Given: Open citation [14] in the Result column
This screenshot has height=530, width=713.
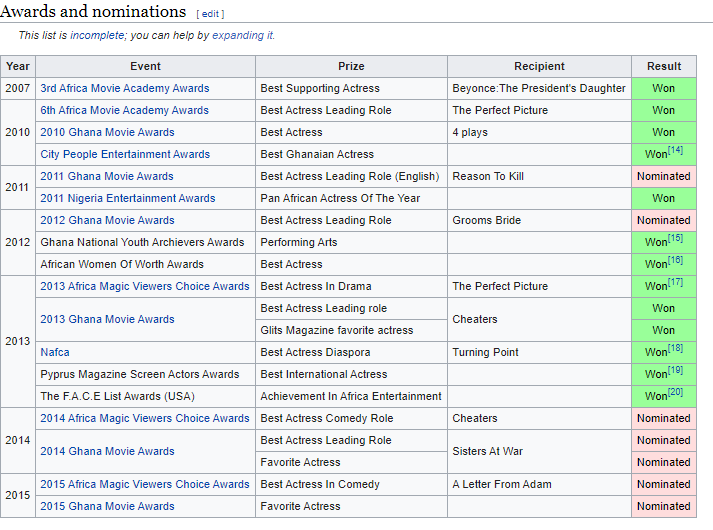Looking at the screenshot, I should point(675,150).
